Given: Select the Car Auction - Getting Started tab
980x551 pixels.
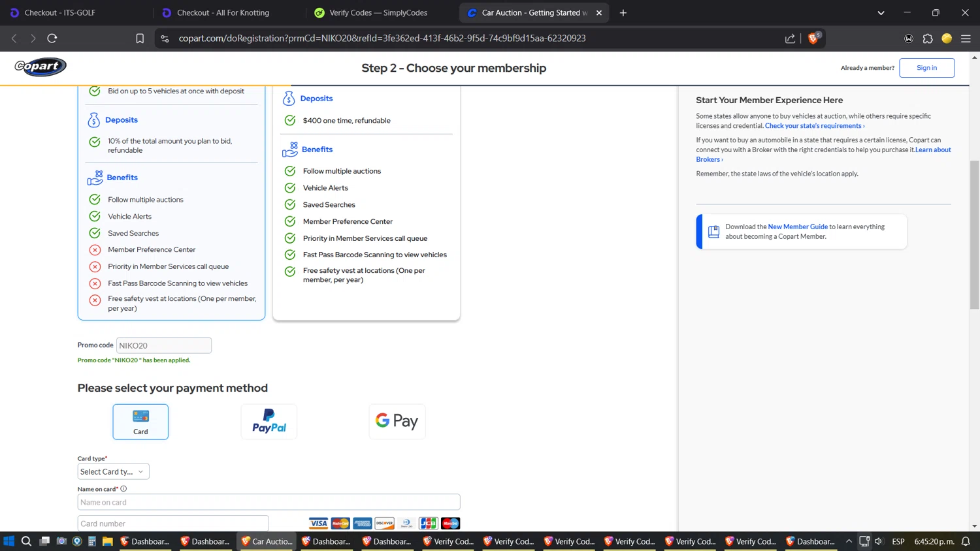Looking at the screenshot, I should pyautogui.click(x=534, y=12).
